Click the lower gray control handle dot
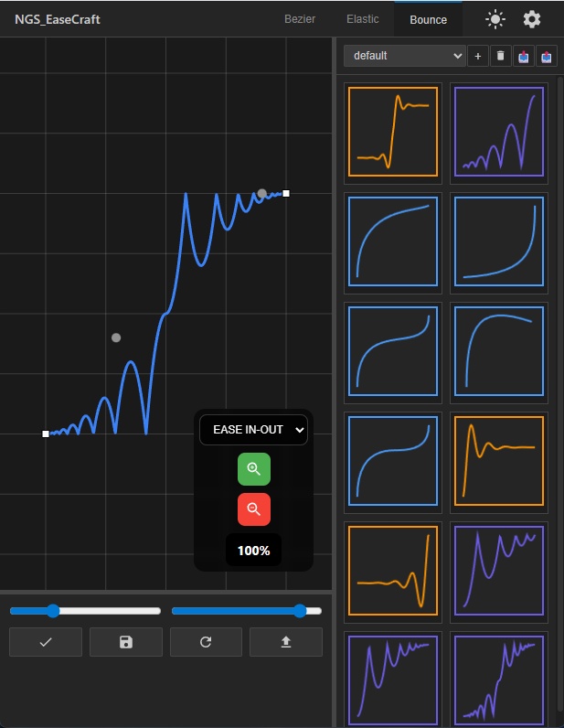Viewport: 564px width, 728px height. coord(116,337)
